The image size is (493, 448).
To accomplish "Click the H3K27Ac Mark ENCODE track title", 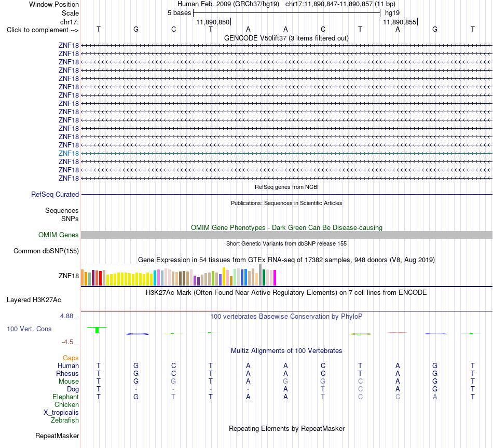I will click(x=286, y=293).
